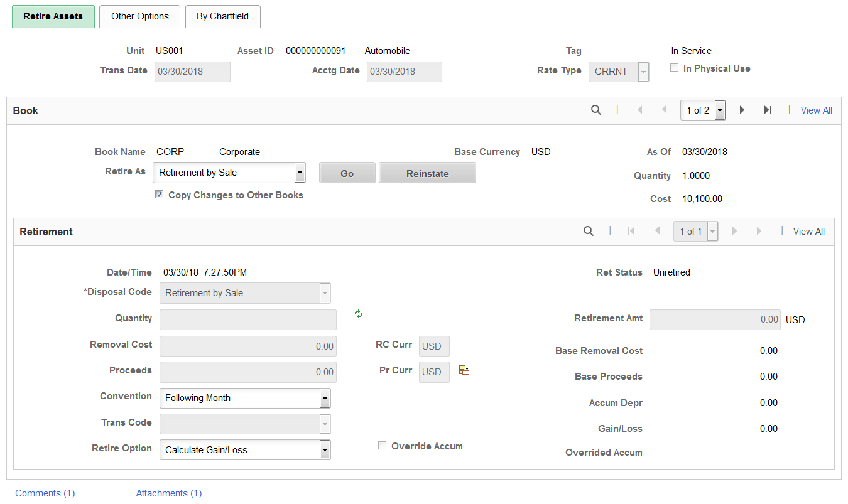Click inside the Proceeds input field

[247, 372]
